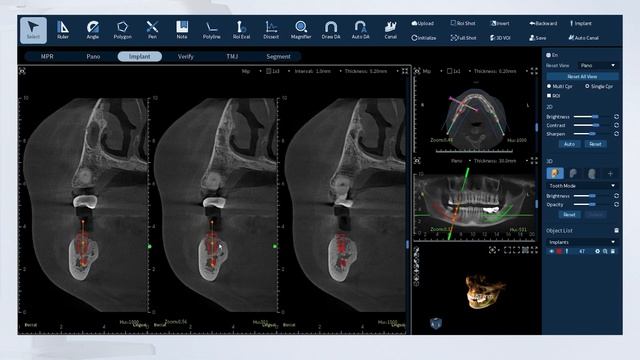Click the Reset All View button

[x=582, y=76]
